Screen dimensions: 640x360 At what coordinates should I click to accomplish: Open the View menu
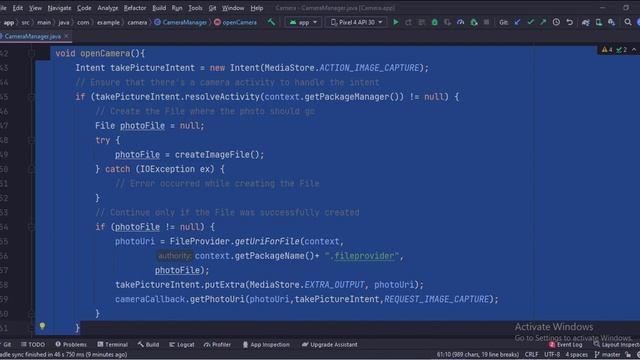[x=35, y=8]
